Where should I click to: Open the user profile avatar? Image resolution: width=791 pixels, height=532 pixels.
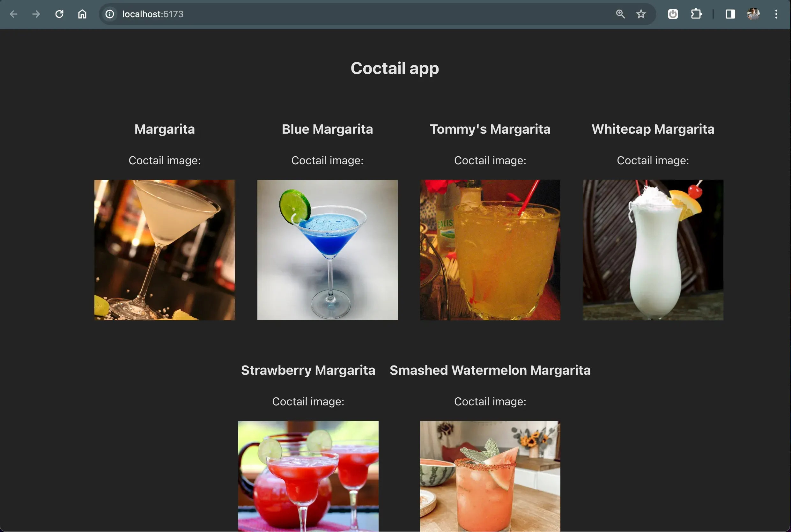pyautogui.click(x=753, y=14)
